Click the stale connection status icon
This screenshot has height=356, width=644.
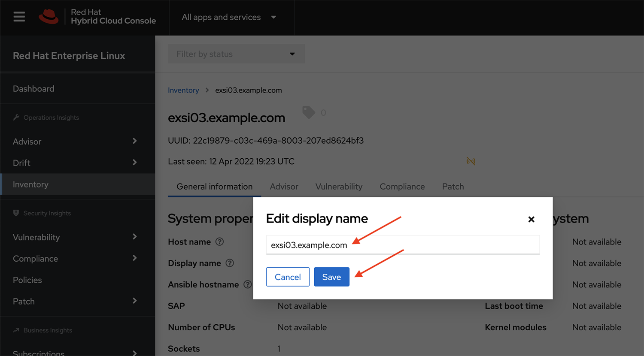pyautogui.click(x=471, y=161)
